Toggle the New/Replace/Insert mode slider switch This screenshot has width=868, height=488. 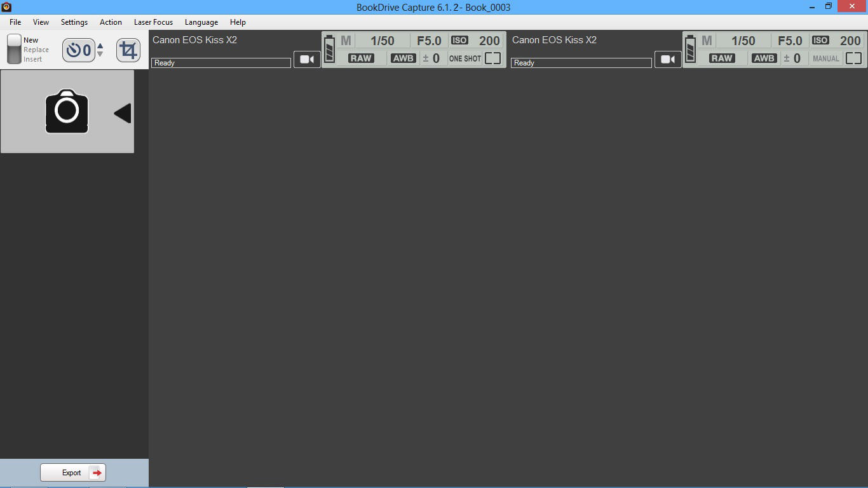(14, 49)
